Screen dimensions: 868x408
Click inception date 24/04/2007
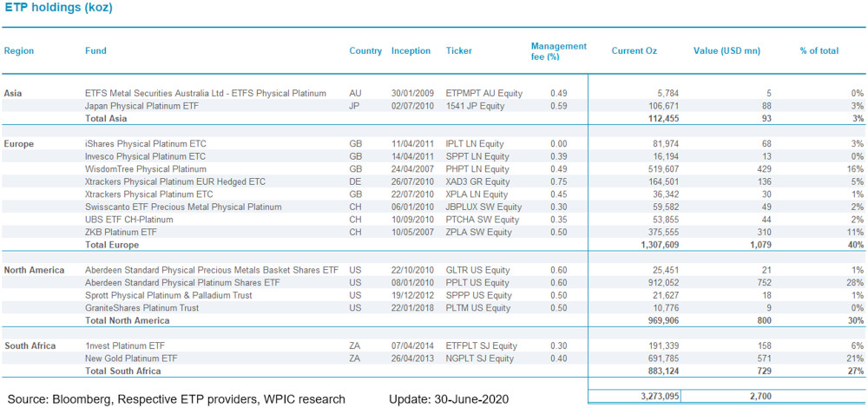coord(413,169)
